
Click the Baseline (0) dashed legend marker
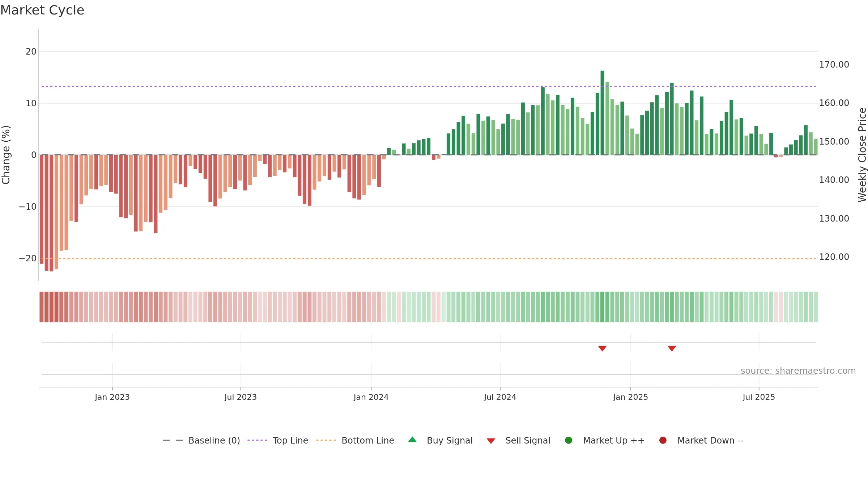click(x=173, y=440)
